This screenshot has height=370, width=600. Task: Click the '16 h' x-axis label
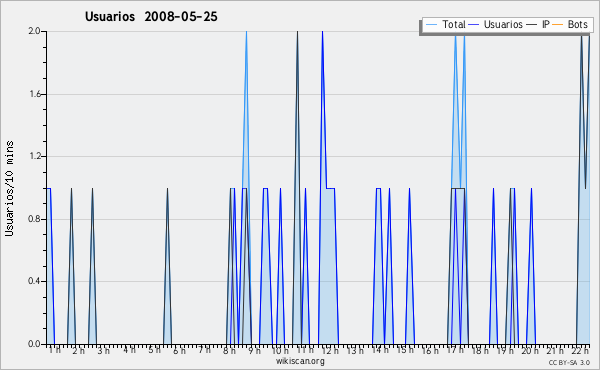(x=430, y=350)
